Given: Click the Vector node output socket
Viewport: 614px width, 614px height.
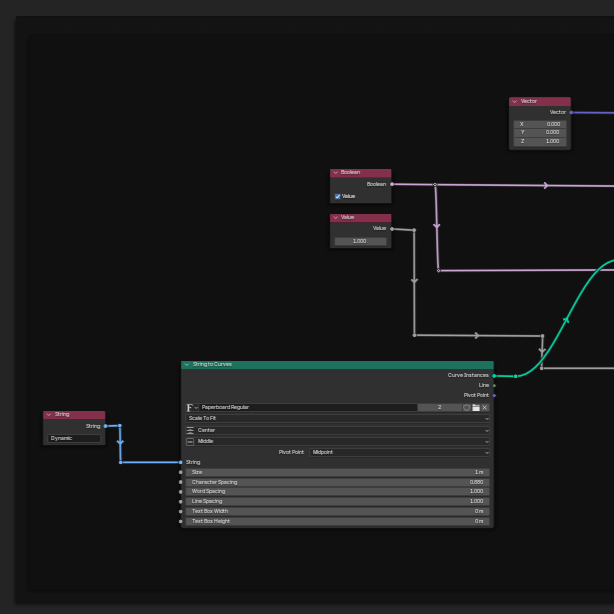Looking at the screenshot, I should pos(571,112).
